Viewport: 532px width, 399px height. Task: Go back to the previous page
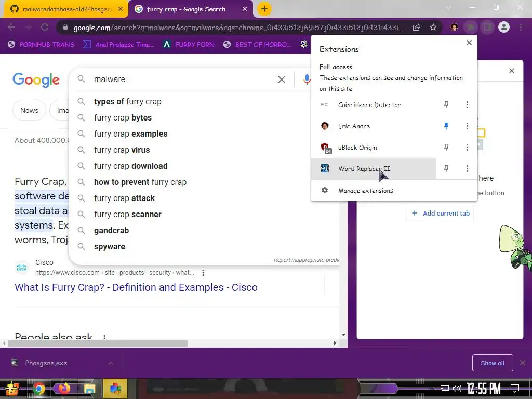pyautogui.click(x=11, y=27)
